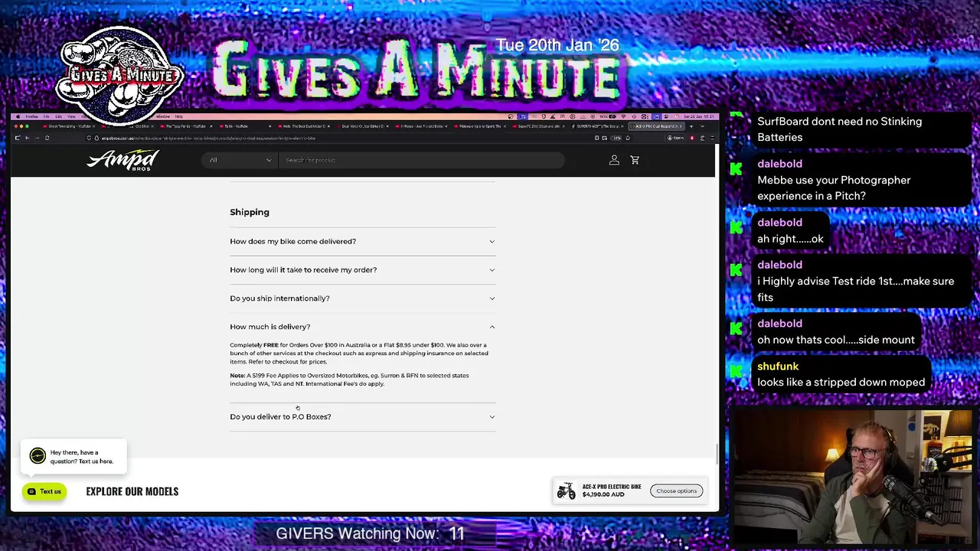This screenshot has width=980, height=551.
Task: Click the page vertical scrollbar
Action: click(x=717, y=454)
